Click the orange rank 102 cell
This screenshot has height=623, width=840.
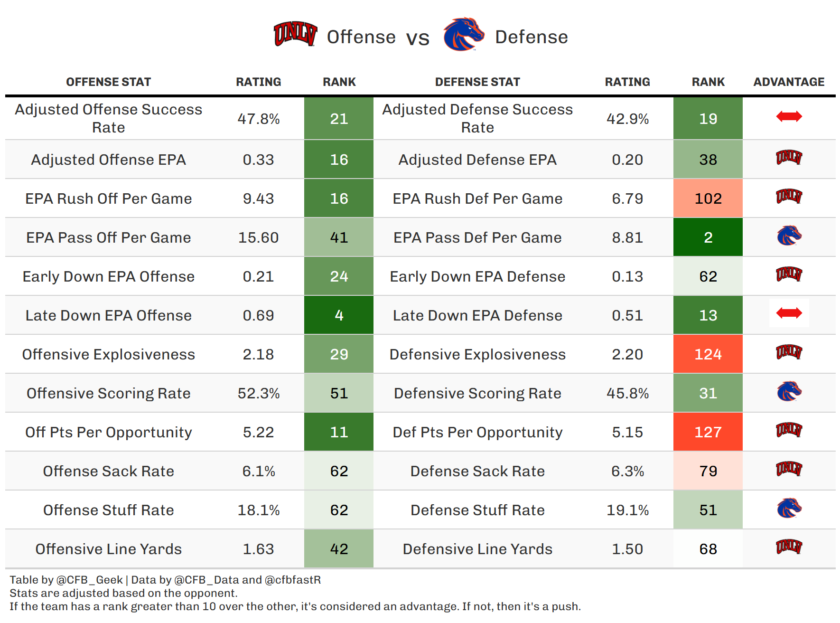tap(708, 198)
